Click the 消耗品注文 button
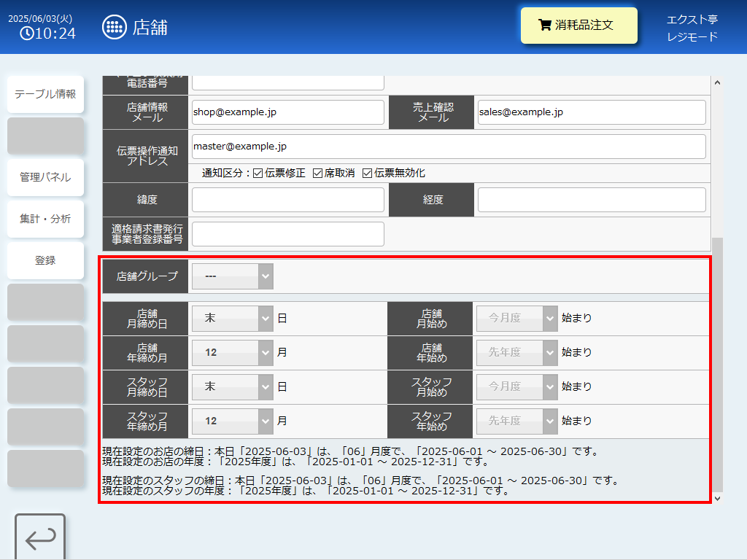The height and width of the screenshot is (560, 747). (578, 26)
